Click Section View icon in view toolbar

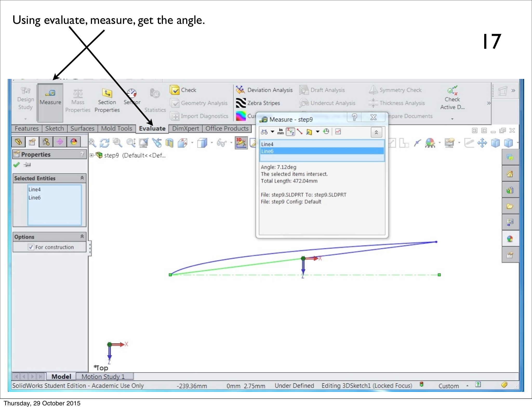pos(169,143)
